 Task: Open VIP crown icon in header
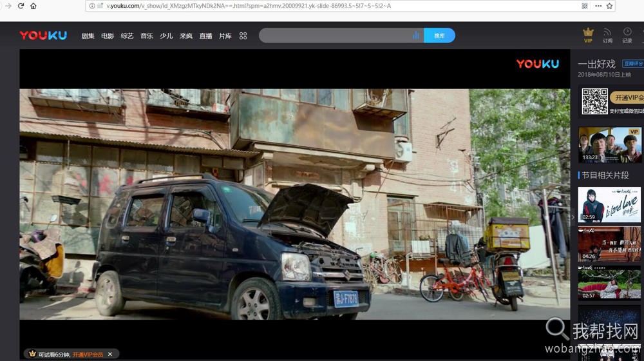click(588, 35)
